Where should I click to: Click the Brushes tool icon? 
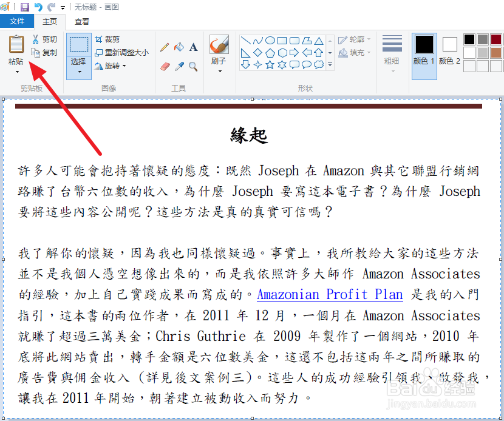[x=219, y=44]
